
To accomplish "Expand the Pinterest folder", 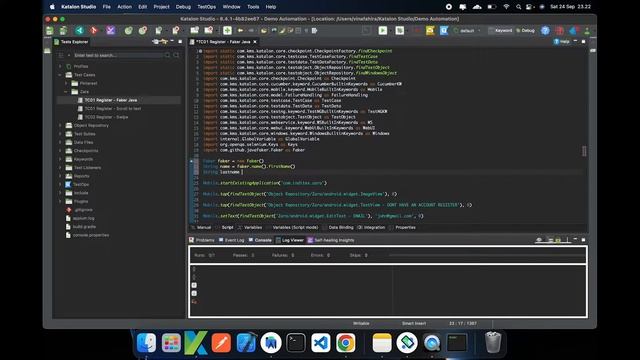I will [x=67, y=83].
